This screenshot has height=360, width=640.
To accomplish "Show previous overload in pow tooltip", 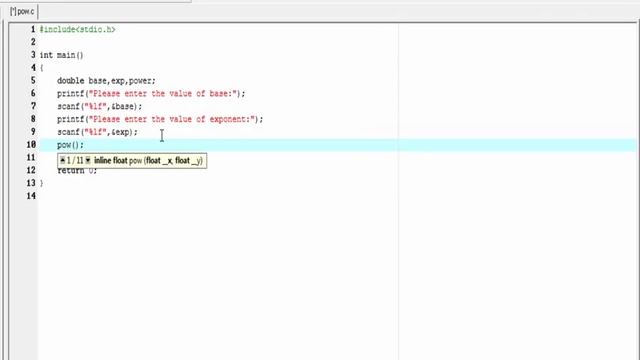I will tap(62, 160).
